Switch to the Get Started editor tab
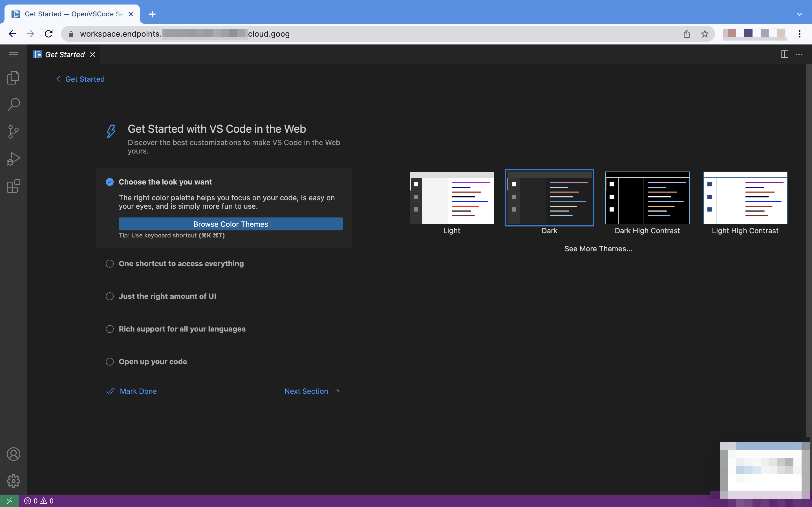812x507 pixels. [x=64, y=54]
